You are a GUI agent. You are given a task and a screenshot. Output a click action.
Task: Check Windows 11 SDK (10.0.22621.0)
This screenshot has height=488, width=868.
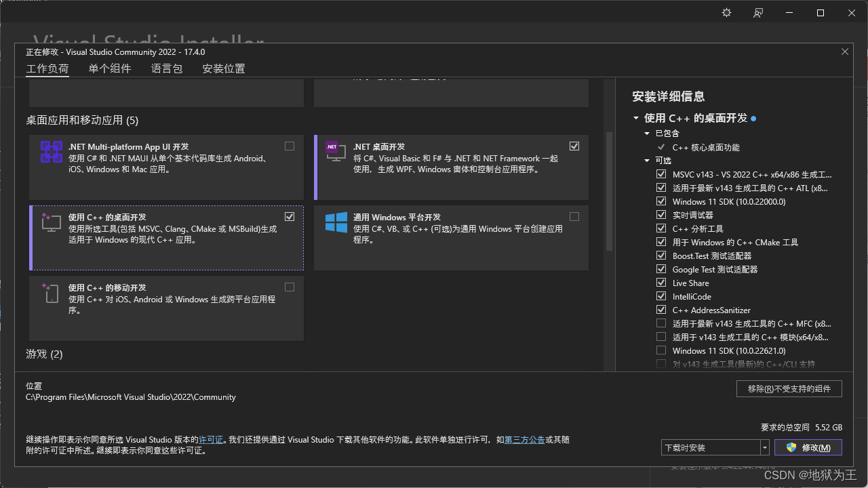coord(661,350)
